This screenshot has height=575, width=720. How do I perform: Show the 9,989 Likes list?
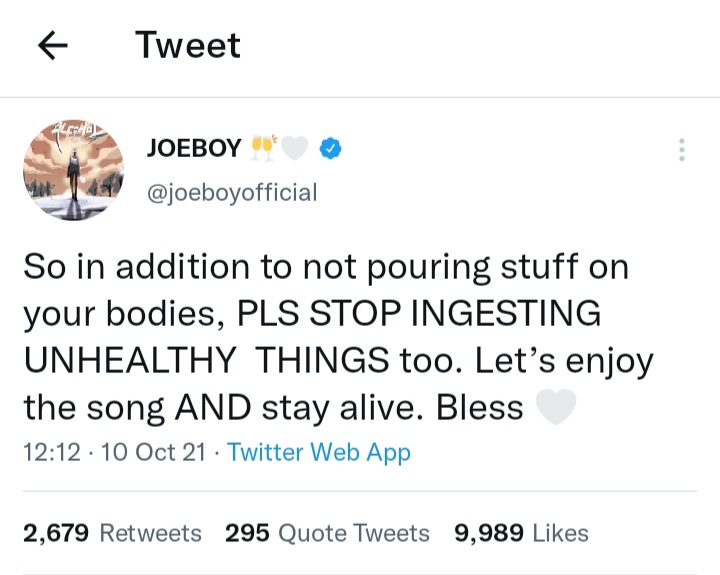click(x=521, y=534)
